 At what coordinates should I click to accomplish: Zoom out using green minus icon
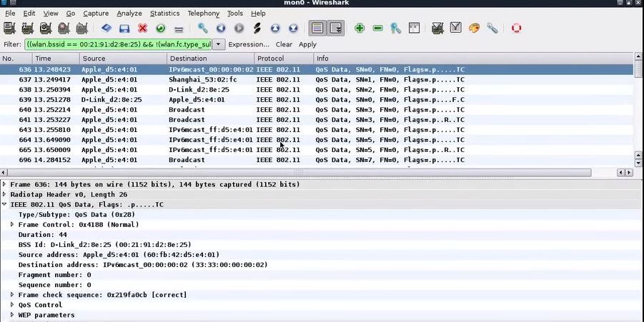point(378,29)
